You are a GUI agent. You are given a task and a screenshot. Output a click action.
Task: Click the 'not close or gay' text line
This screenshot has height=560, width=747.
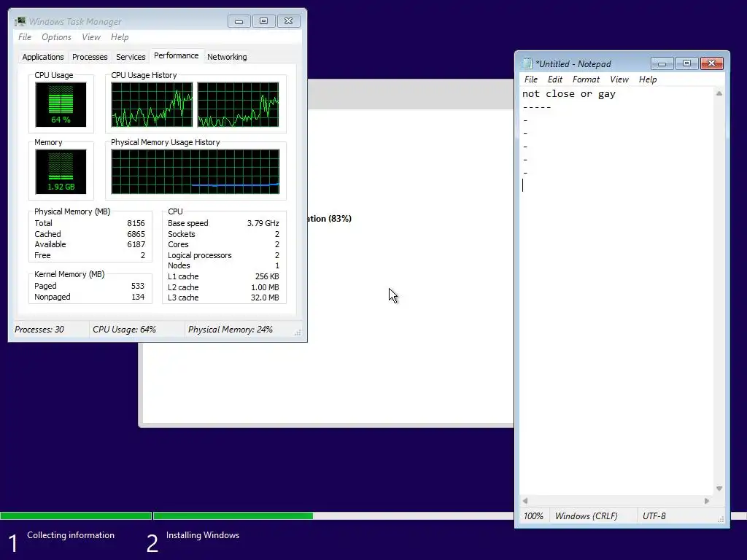[569, 94]
